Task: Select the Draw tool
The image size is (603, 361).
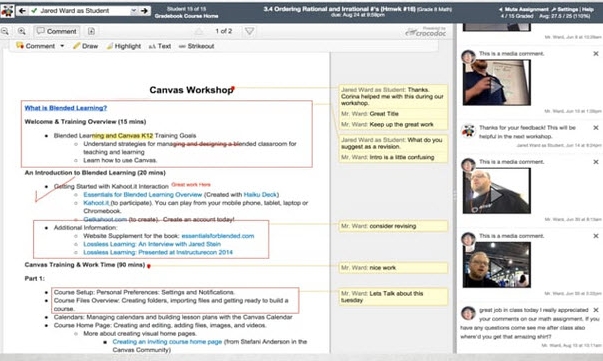Action: (x=85, y=46)
